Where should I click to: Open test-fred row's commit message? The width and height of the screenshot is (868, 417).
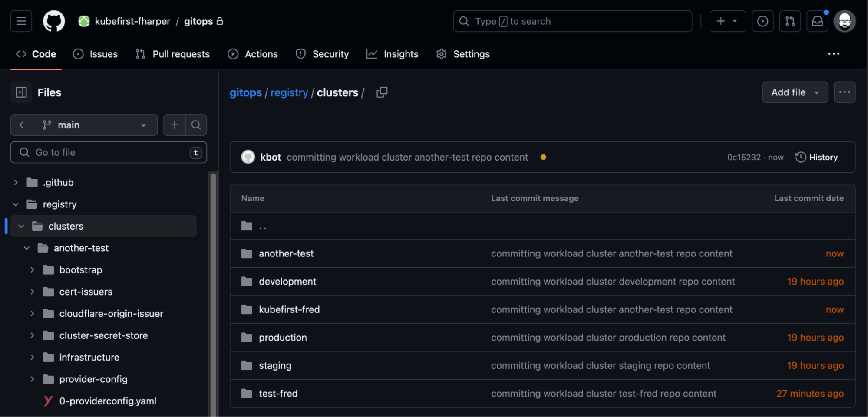click(604, 393)
